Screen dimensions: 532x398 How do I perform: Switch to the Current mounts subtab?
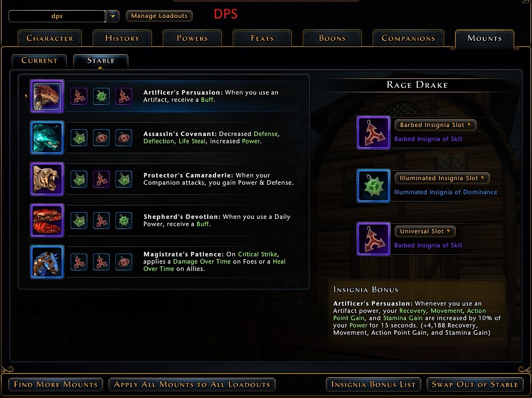click(x=39, y=60)
